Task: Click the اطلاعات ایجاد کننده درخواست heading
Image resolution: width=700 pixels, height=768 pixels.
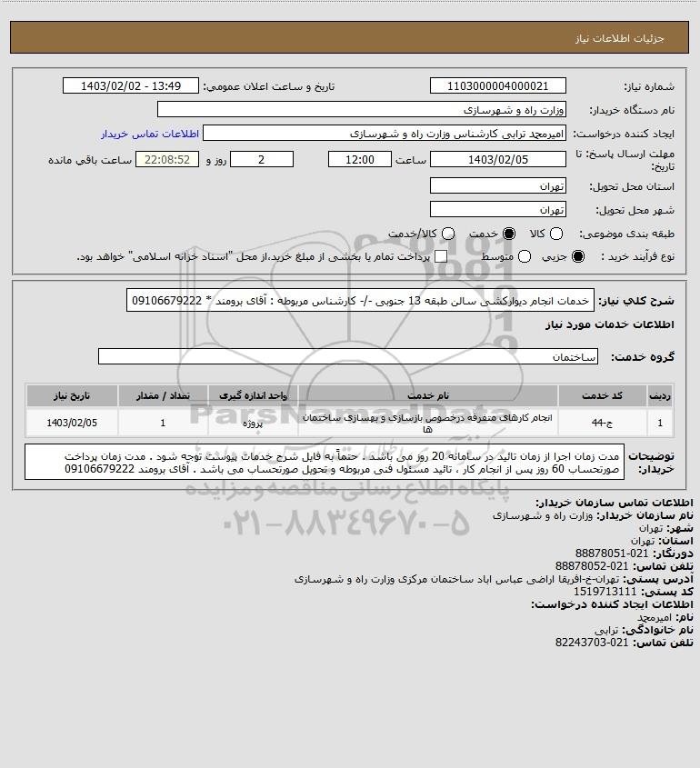Action: [612, 604]
